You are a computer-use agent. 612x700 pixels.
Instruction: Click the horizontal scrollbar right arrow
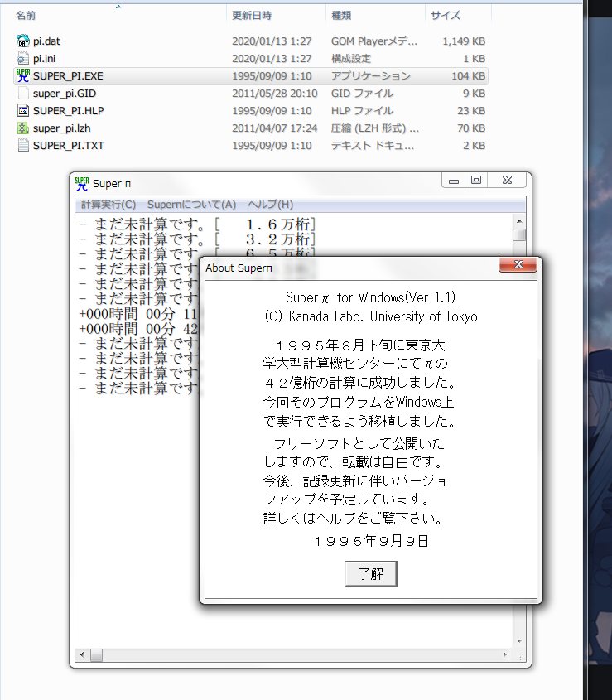[505, 654]
